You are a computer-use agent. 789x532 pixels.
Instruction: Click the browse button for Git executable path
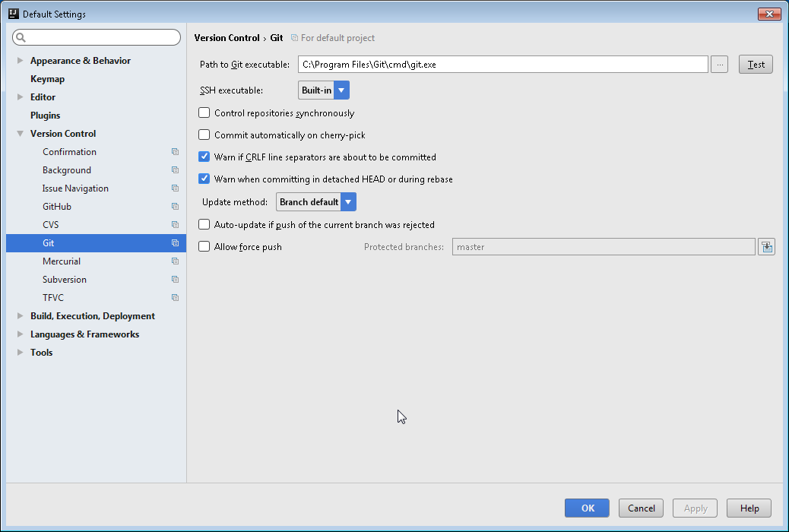pos(719,64)
